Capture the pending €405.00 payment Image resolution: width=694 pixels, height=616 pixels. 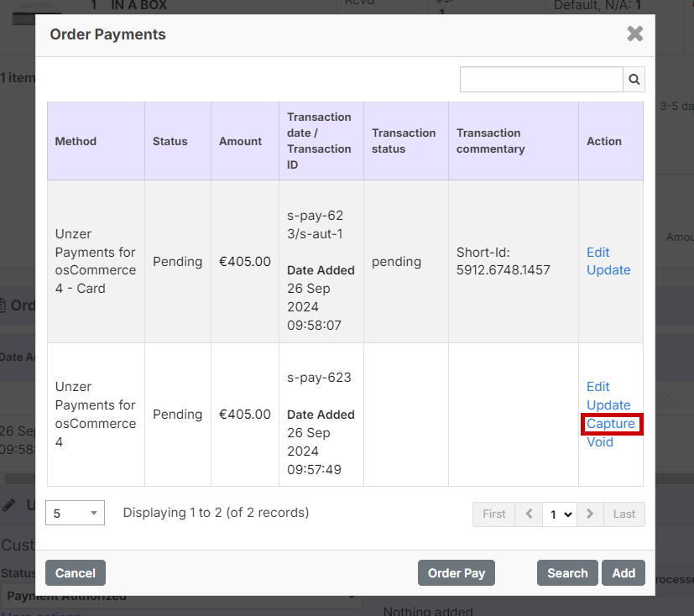(610, 424)
